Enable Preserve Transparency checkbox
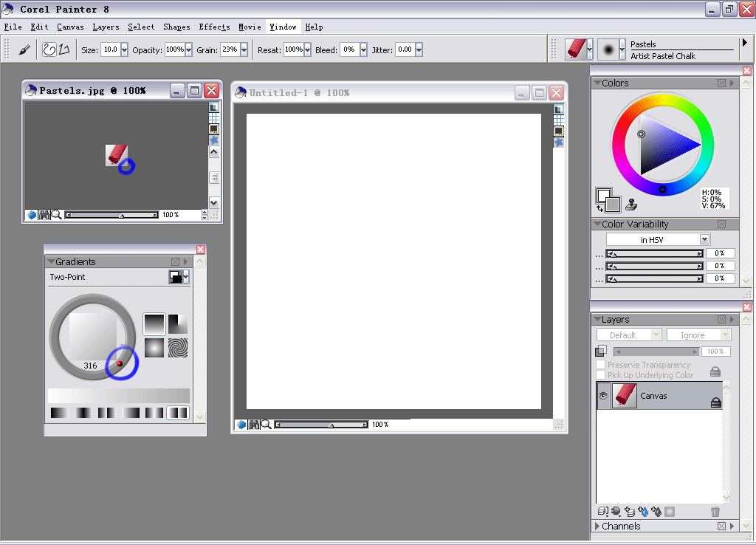Viewport: 756px width, 545px height. (x=601, y=365)
